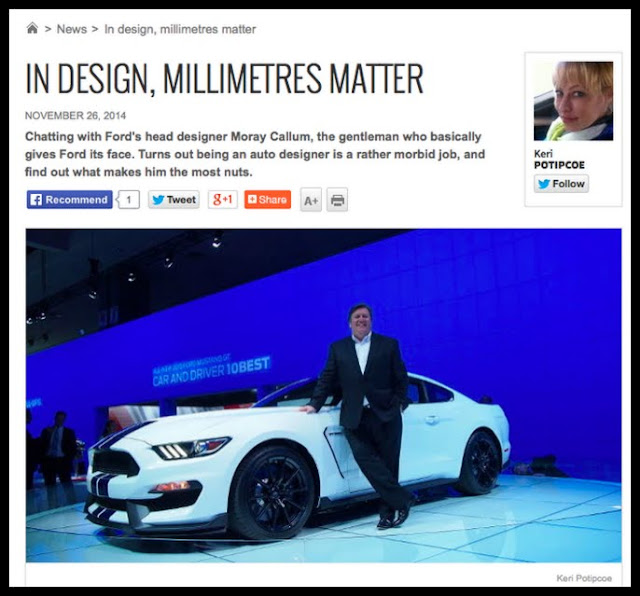640x596 pixels.
Task: Click the author name Keri Potipcoe
Action: pyautogui.click(x=559, y=159)
